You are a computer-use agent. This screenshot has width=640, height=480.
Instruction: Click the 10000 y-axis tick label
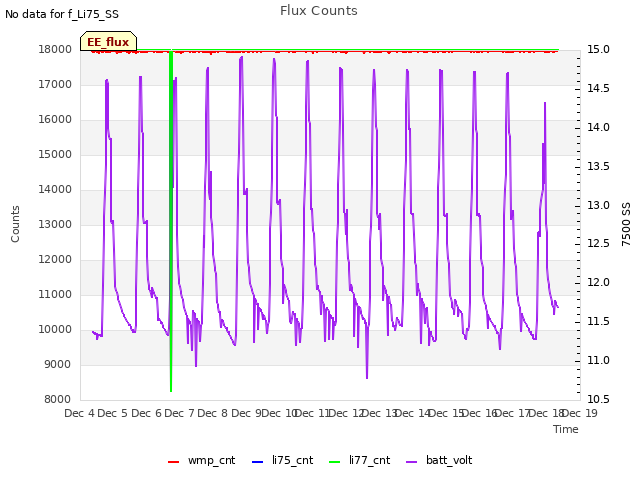coord(55,329)
